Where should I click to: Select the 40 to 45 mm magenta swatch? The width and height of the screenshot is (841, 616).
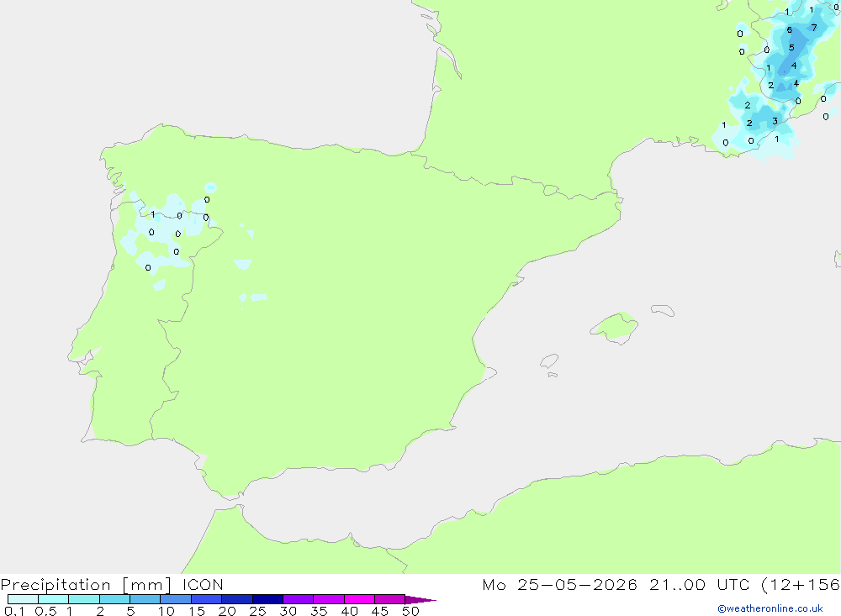(x=359, y=599)
